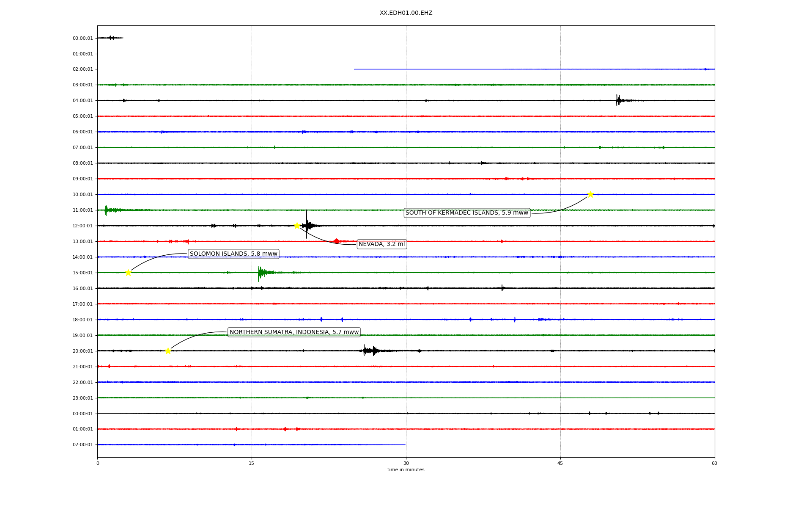Image resolution: width=812 pixels, height=508 pixels.
Task: Click the 'time in minutes' axis label
Action: [406, 470]
